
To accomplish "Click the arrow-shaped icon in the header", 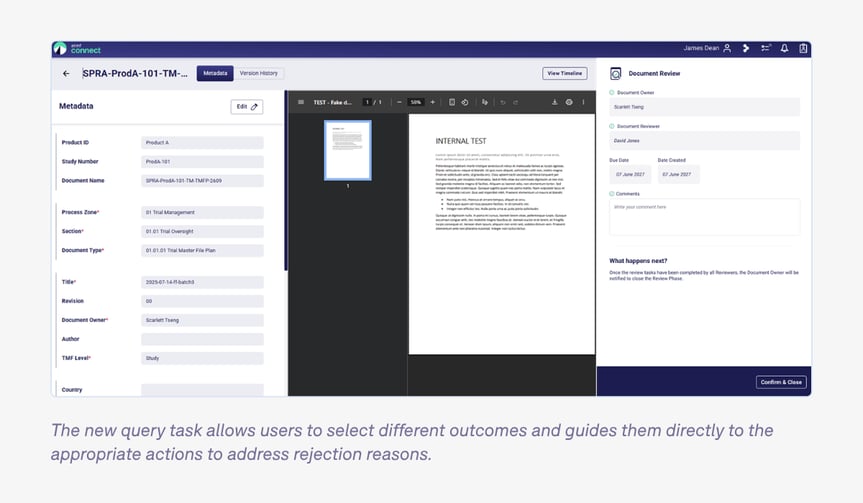I will pos(746,48).
